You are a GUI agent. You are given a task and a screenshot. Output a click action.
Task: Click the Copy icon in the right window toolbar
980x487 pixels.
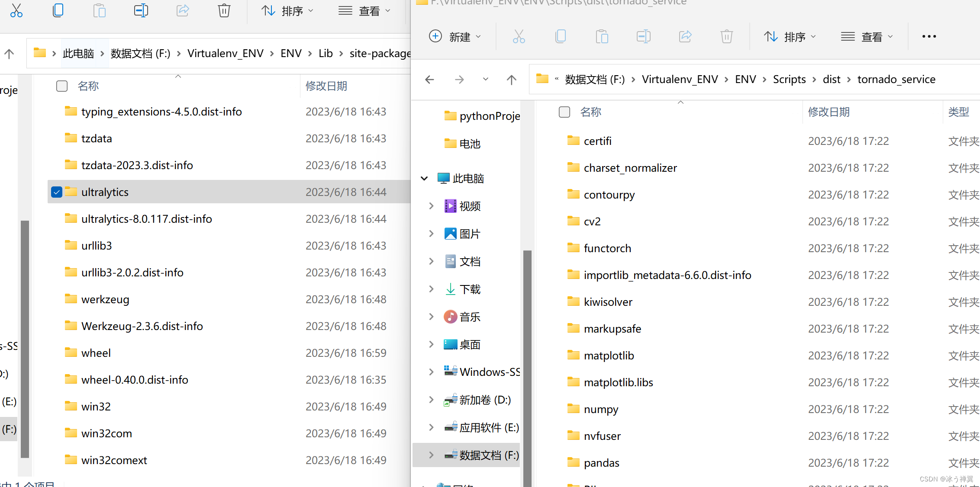click(x=561, y=36)
